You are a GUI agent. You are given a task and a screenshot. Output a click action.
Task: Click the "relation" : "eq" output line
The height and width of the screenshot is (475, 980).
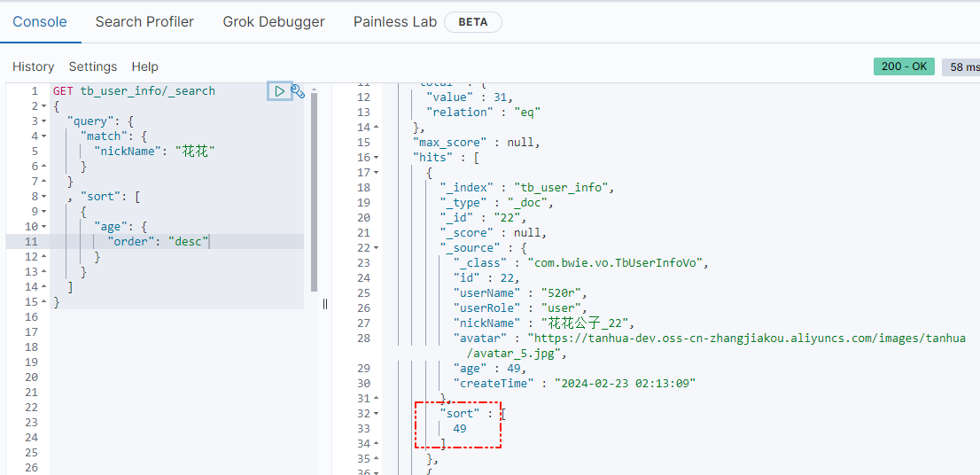click(483, 113)
